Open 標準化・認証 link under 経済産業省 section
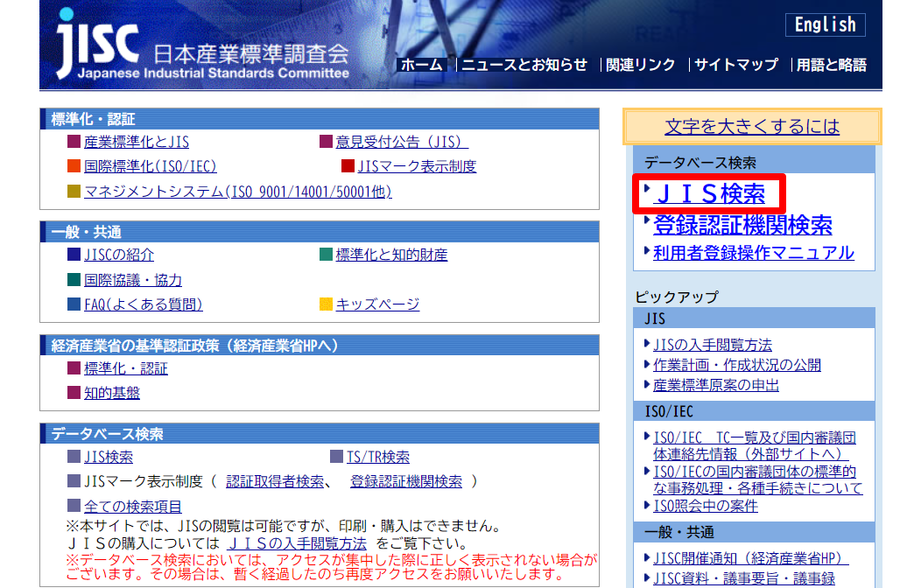Viewport: 914px width, 588px height. coord(126,368)
